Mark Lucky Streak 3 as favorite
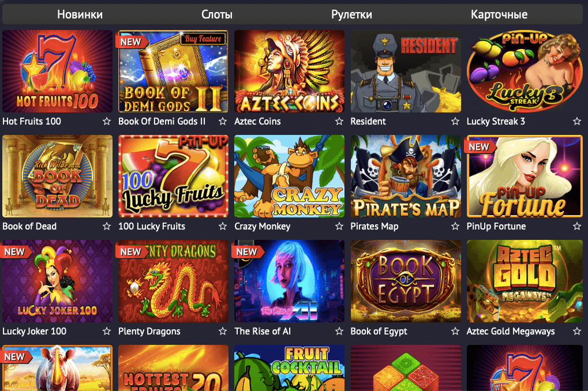The image size is (588, 391). 577,121
